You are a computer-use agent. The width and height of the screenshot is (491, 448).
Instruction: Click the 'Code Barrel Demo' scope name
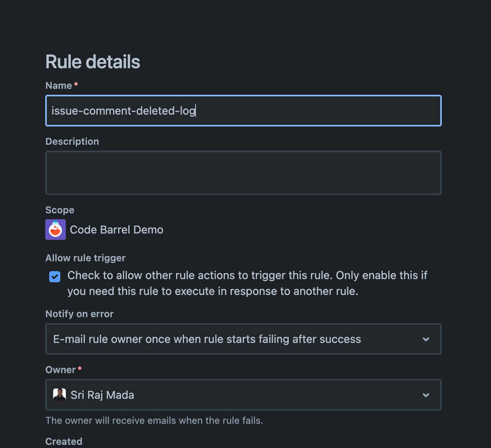pos(116,230)
